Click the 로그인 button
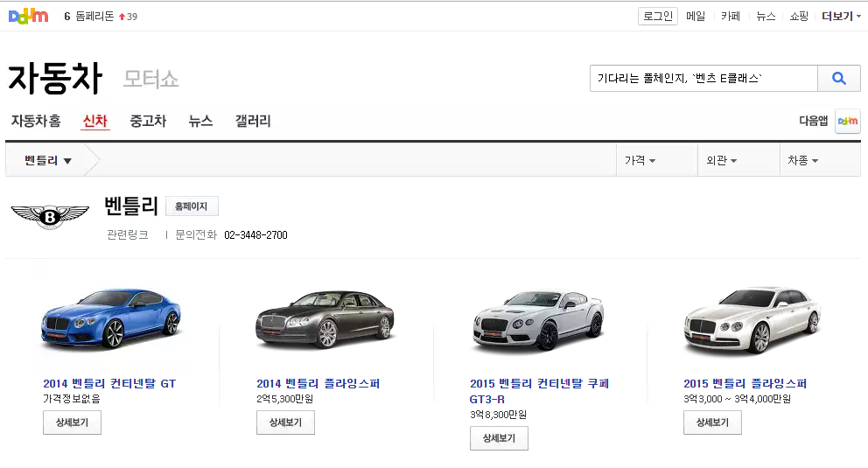Image resolution: width=868 pixels, height=468 pixels. click(x=657, y=16)
